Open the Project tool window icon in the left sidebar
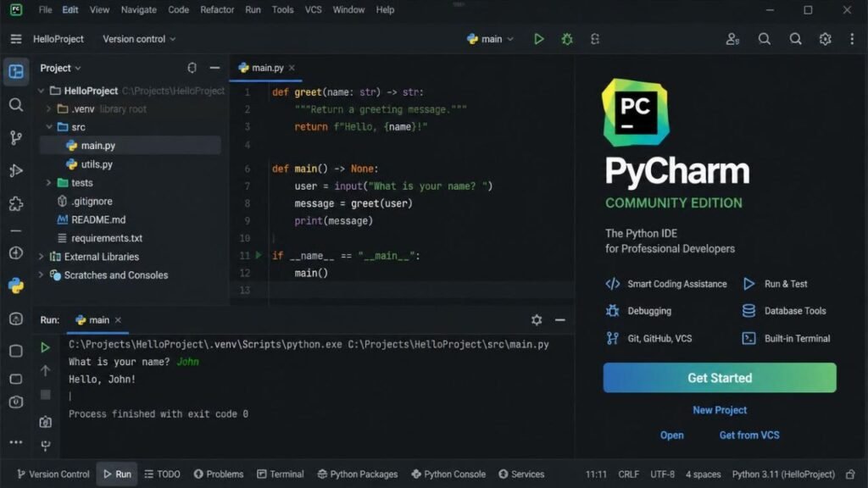 [x=16, y=71]
